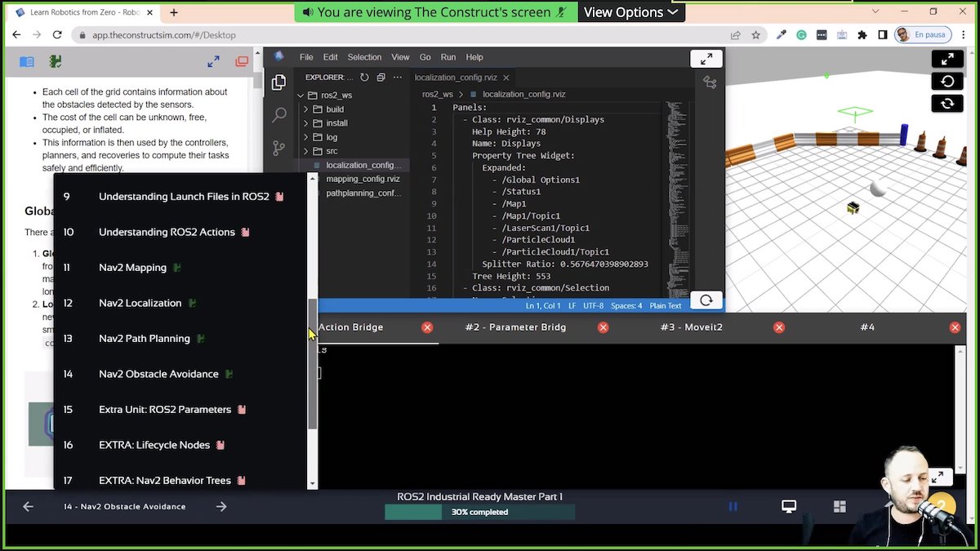Open pathplanning_conf... file in the Explorer

pos(363,193)
